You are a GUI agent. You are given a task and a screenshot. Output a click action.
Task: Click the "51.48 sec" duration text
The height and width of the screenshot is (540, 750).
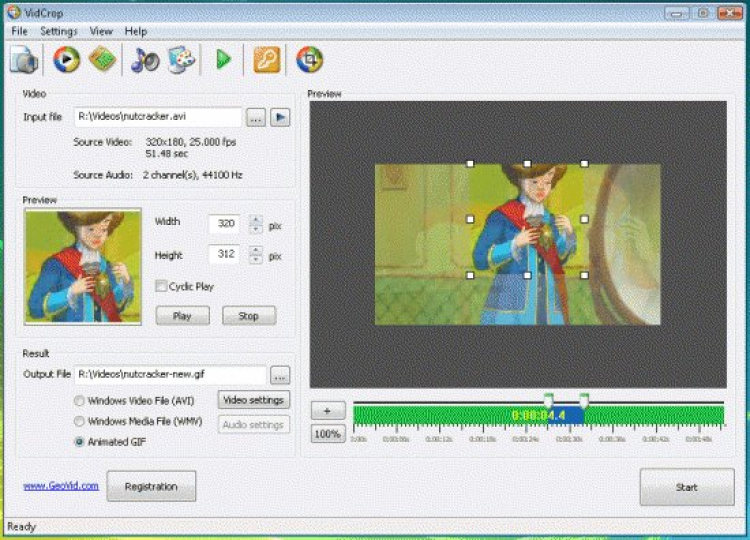166,154
